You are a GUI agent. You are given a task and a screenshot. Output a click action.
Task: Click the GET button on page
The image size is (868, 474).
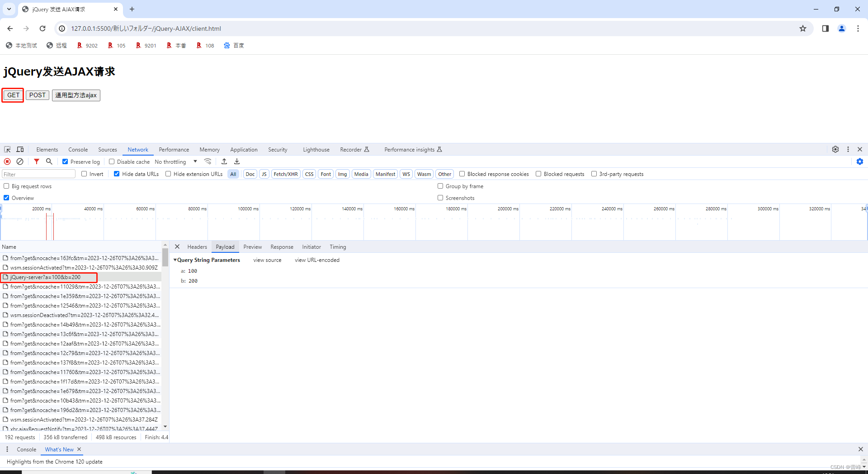(13, 95)
